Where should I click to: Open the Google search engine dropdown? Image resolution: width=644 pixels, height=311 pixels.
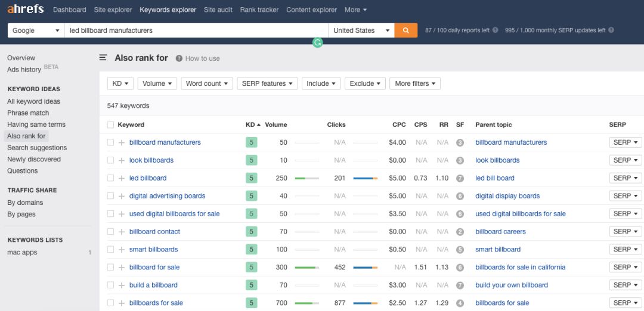click(36, 30)
